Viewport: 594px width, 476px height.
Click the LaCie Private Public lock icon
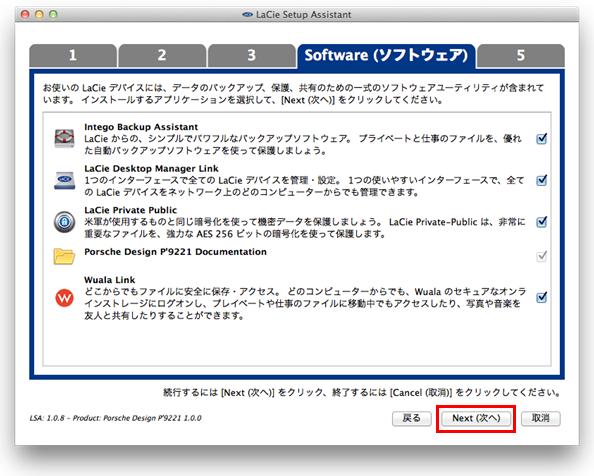click(64, 222)
